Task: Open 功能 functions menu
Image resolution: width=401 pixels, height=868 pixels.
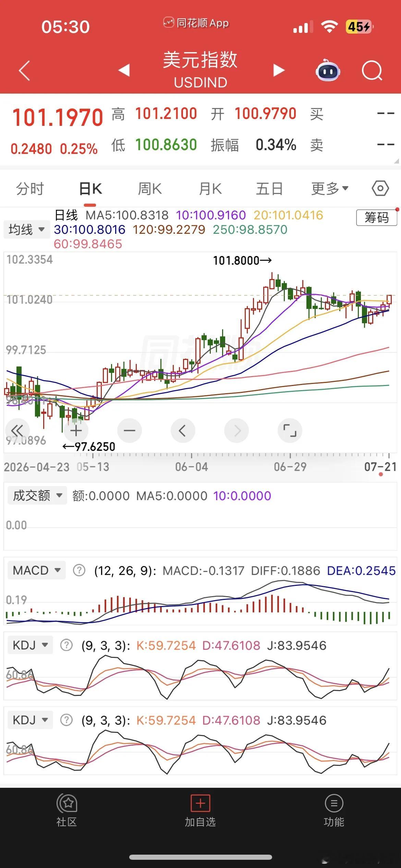Action: pyautogui.click(x=334, y=810)
